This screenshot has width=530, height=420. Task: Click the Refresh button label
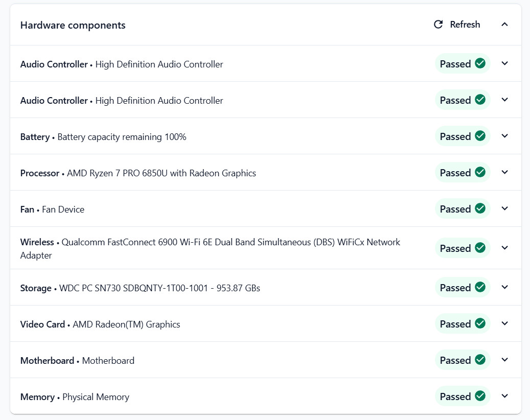[x=465, y=25]
